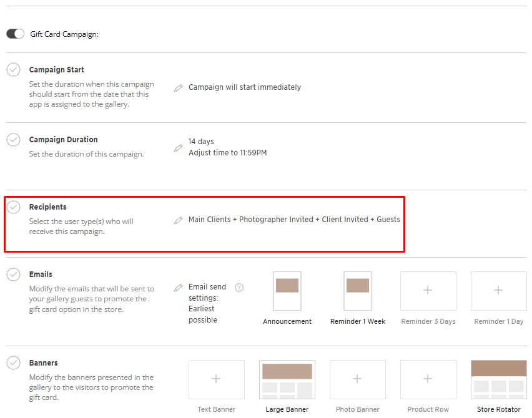
Task: Open the Large Banner thumbnail
Action: point(287,379)
